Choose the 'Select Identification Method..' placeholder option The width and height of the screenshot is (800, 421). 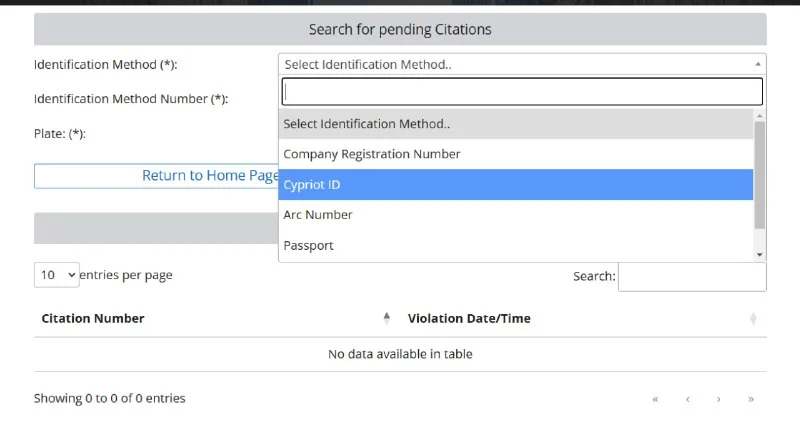[515, 124]
